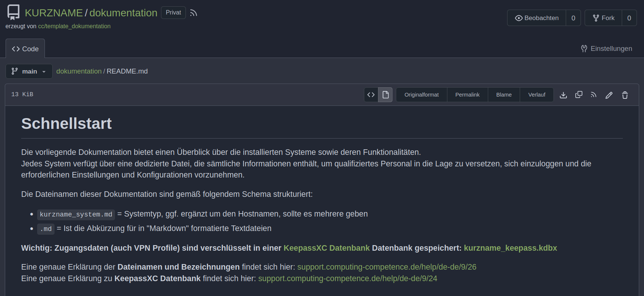Open the file's RSS feed icon
Image resolution: width=644 pixels, height=296 pixels.
point(594,95)
